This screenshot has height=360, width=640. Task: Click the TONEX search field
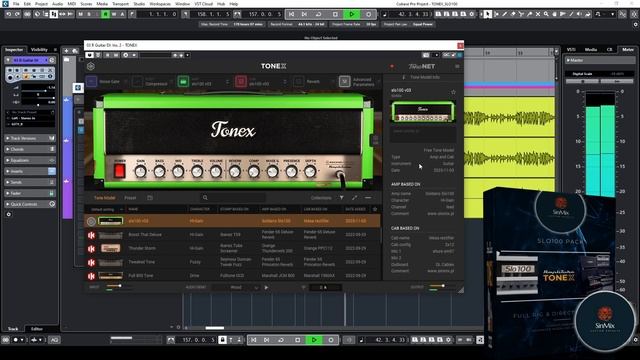point(233,198)
